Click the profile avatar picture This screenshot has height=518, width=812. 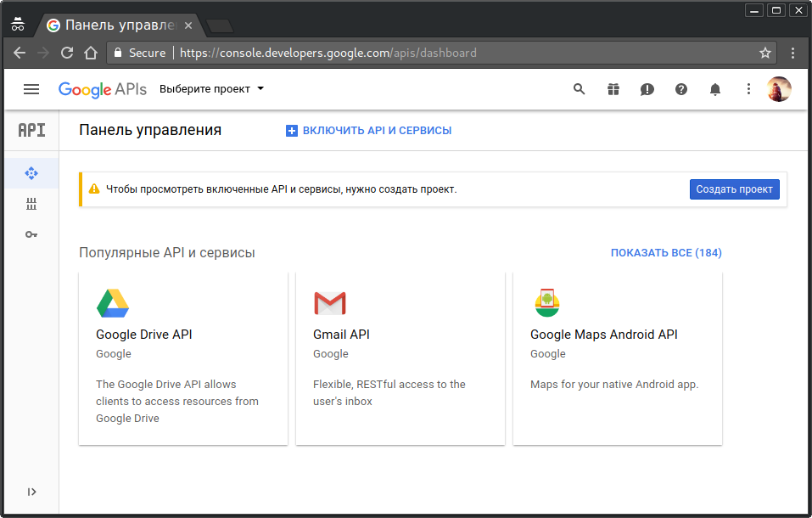[x=778, y=88]
